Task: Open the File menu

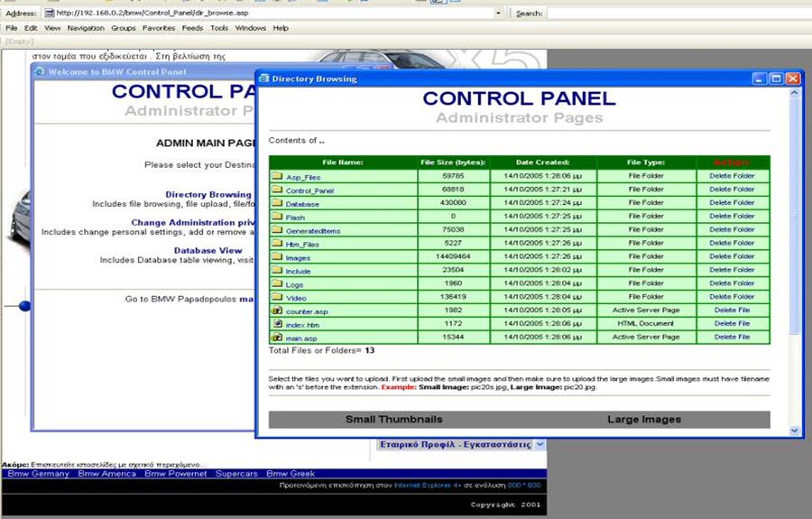Action: (12, 28)
